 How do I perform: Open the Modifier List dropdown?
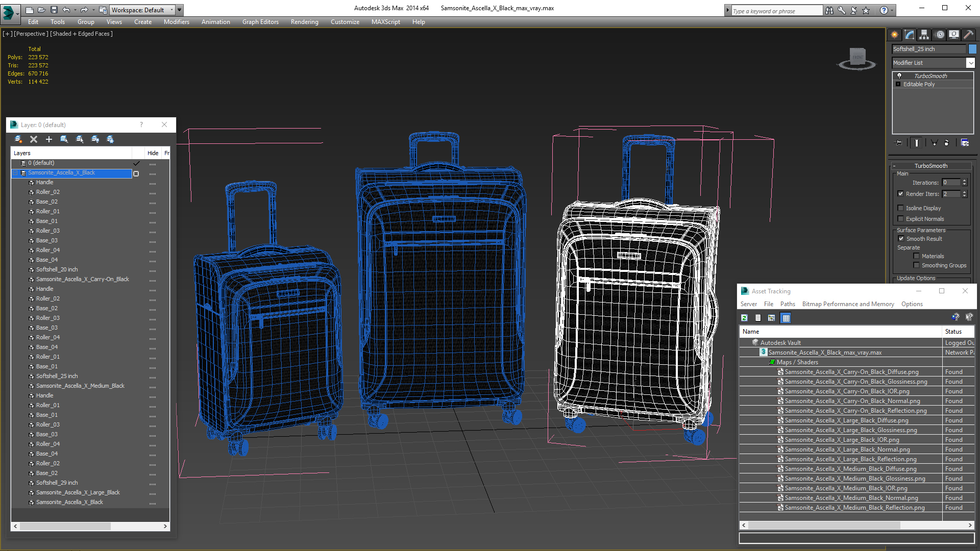(970, 63)
